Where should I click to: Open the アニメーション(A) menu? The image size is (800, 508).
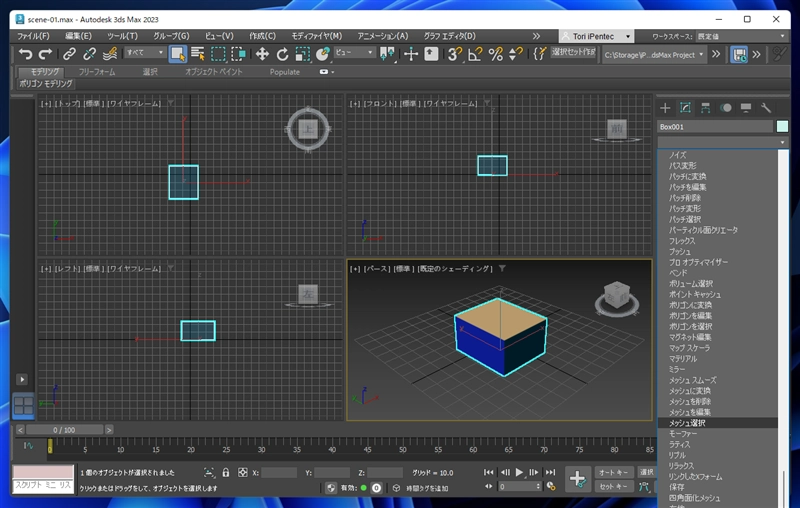[383, 36]
